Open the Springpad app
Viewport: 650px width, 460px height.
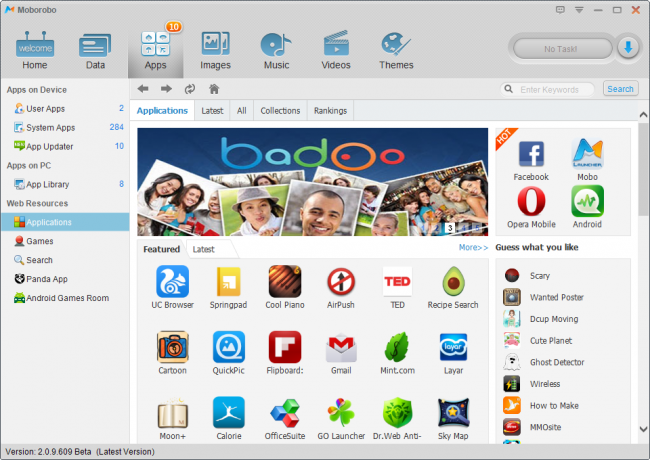[228, 287]
